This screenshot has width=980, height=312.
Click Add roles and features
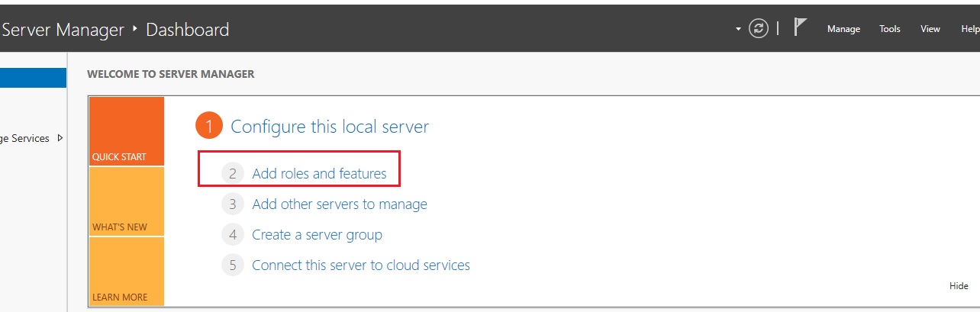point(319,174)
